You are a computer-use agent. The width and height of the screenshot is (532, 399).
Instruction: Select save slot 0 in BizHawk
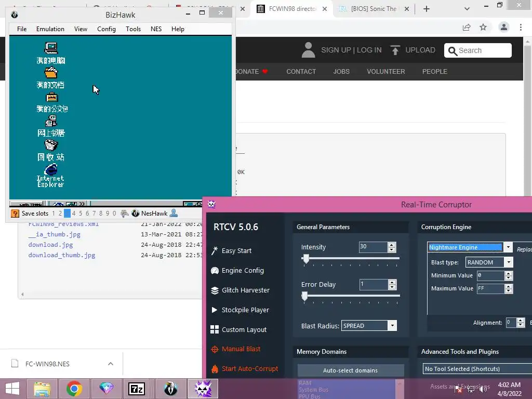(x=114, y=214)
